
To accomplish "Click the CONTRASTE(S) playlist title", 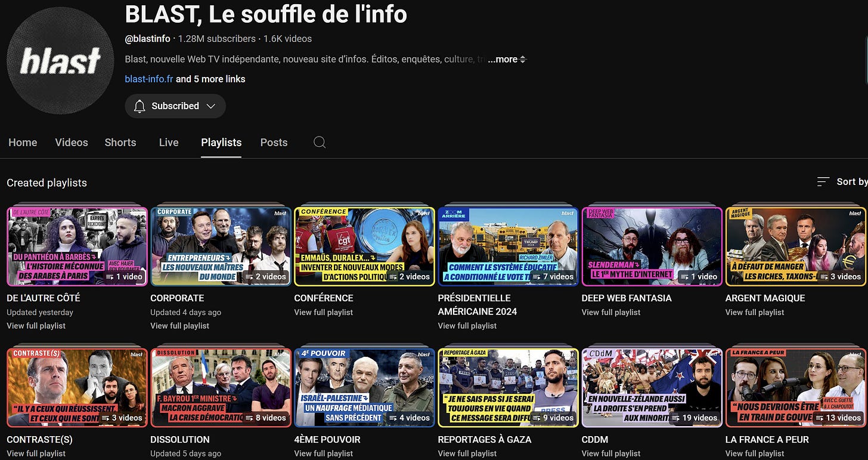I will click(x=39, y=439).
